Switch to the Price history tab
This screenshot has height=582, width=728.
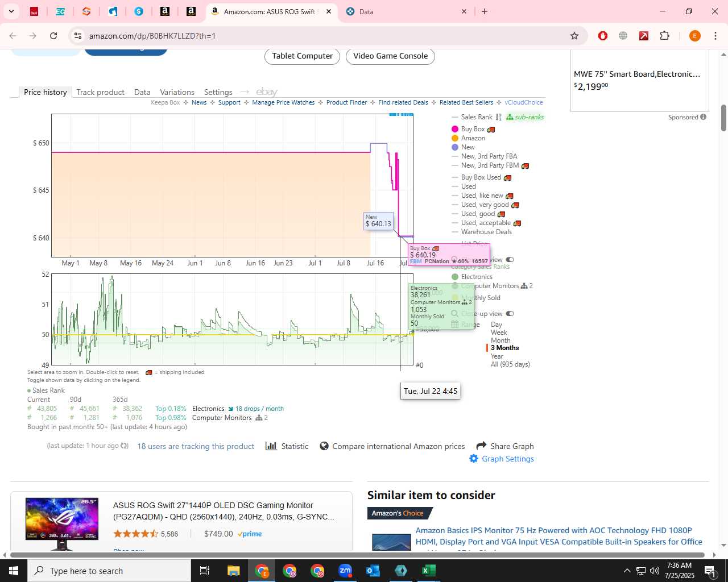point(45,92)
